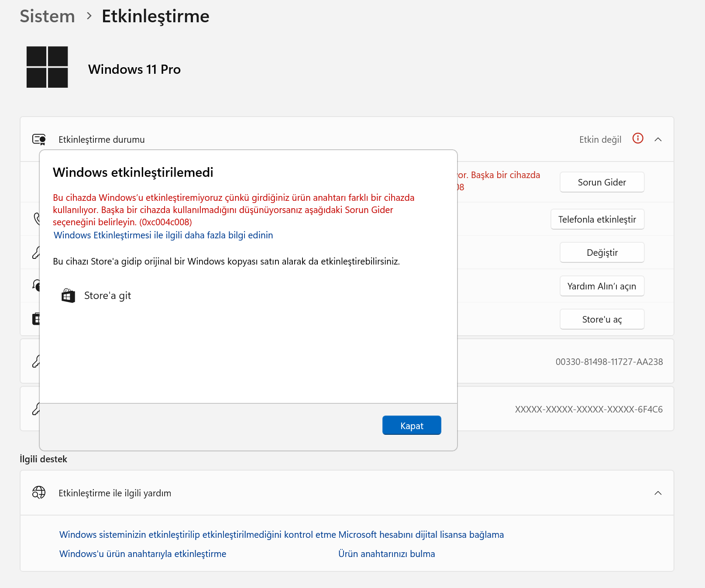Click the Etkinleştirme breadcrumb heading
705x588 pixels.
coord(155,16)
